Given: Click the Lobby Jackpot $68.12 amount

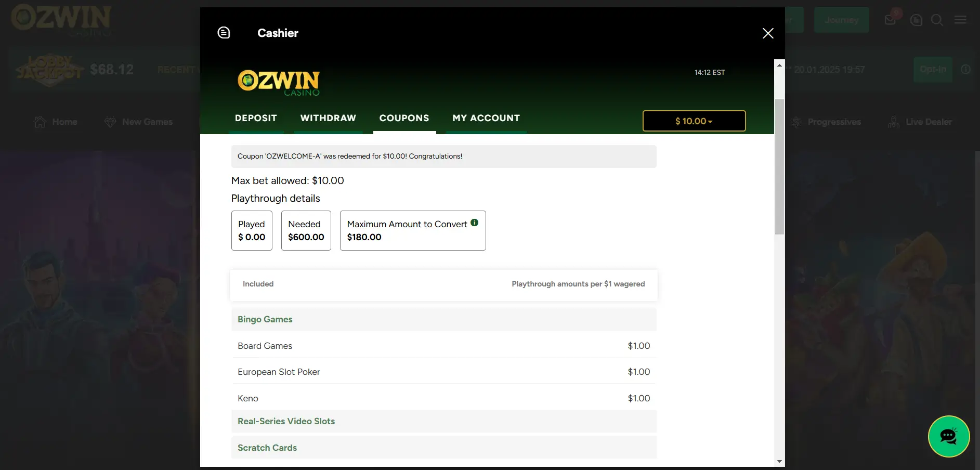Looking at the screenshot, I should 112,69.
